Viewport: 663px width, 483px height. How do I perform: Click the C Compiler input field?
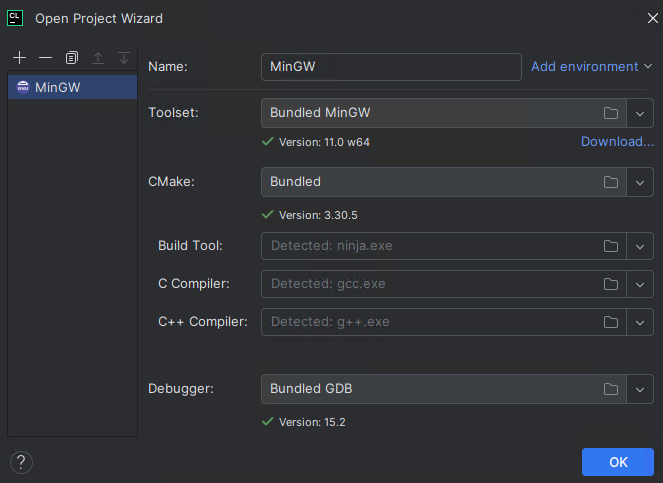click(x=430, y=284)
